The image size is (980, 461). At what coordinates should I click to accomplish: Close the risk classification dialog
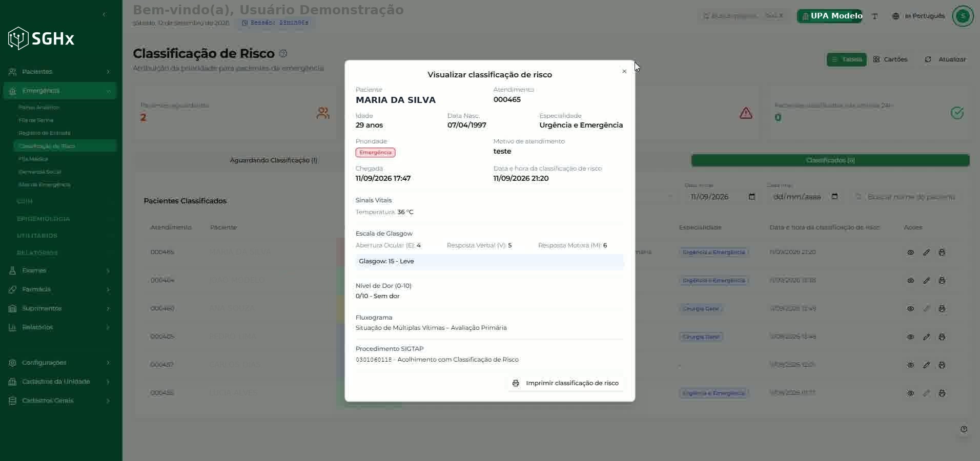click(x=624, y=71)
